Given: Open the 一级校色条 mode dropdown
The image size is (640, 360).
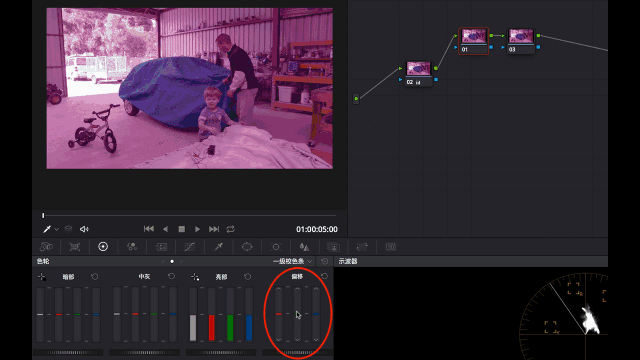Looking at the screenshot, I should click(x=293, y=261).
